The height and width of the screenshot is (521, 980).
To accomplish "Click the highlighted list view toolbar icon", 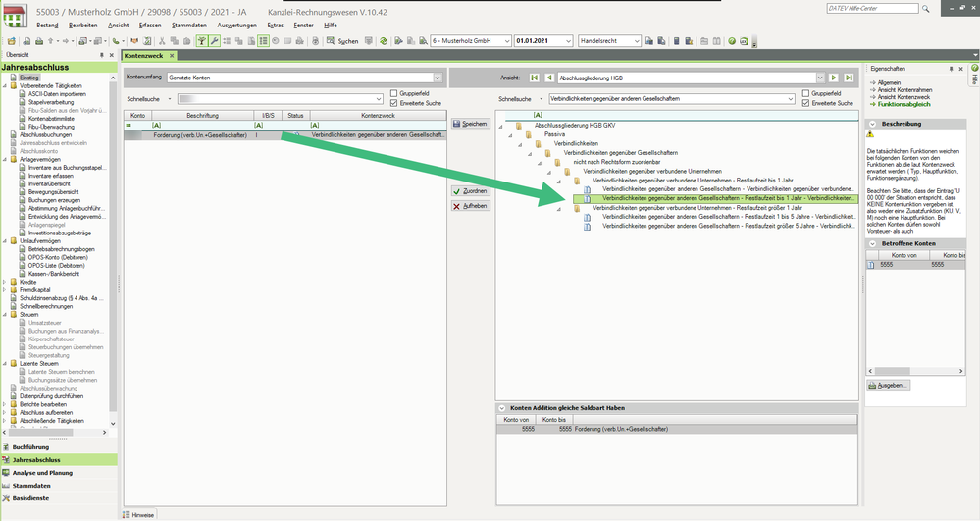I will click(x=263, y=41).
